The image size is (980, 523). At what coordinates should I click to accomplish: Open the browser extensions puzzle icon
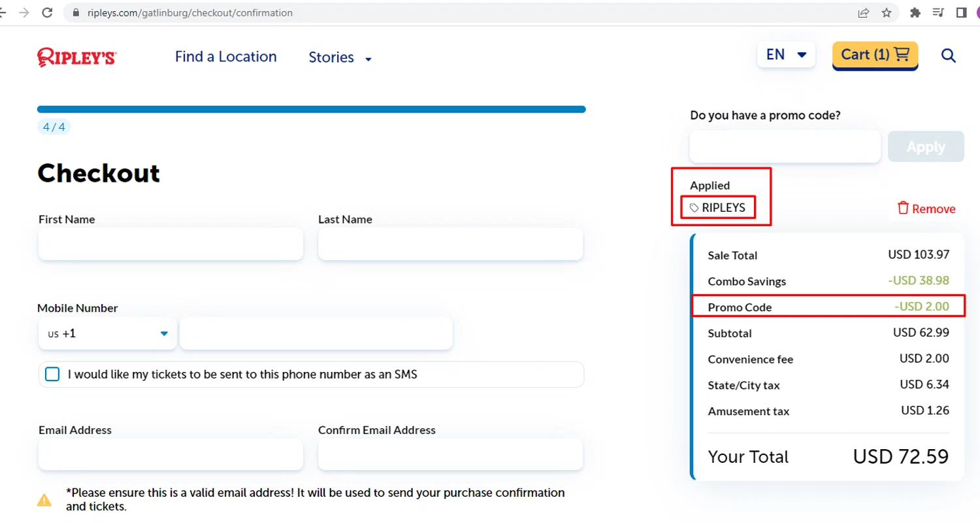pyautogui.click(x=915, y=12)
